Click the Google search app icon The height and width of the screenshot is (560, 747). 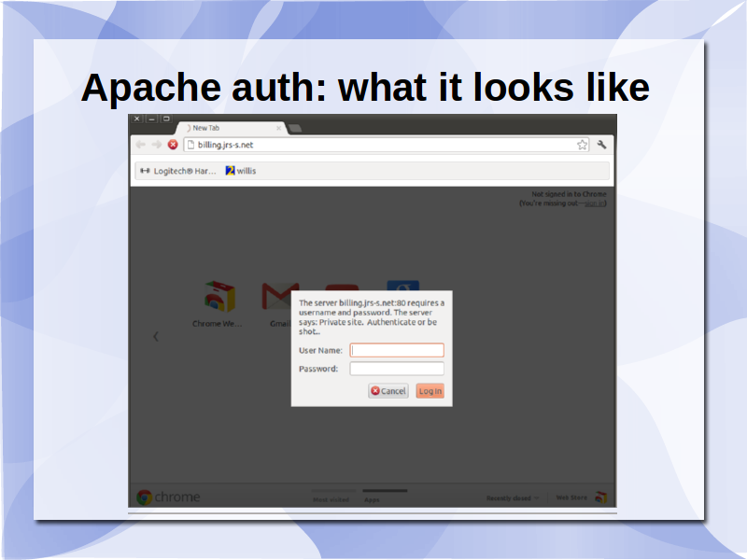tap(403, 286)
